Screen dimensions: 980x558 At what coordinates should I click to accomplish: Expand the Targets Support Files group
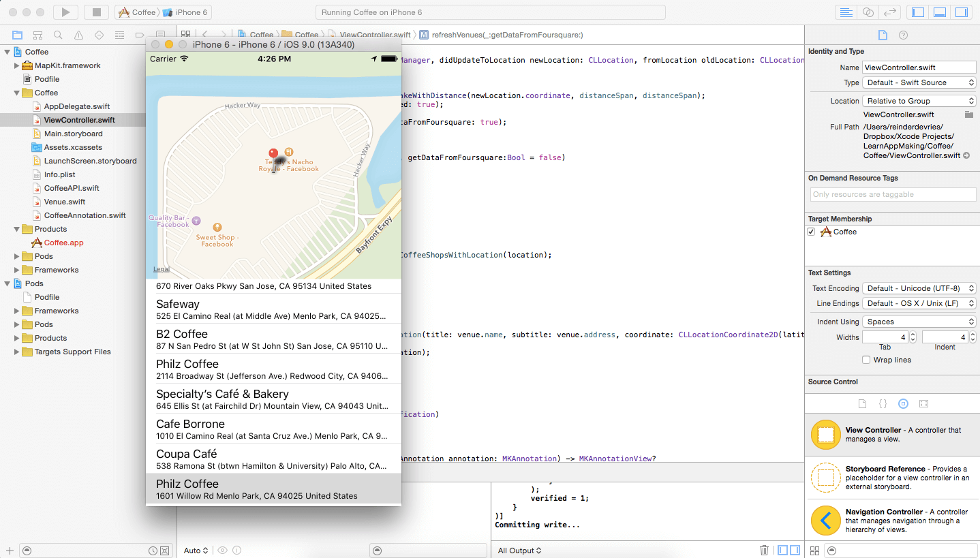pyautogui.click(x=17, y=352)
